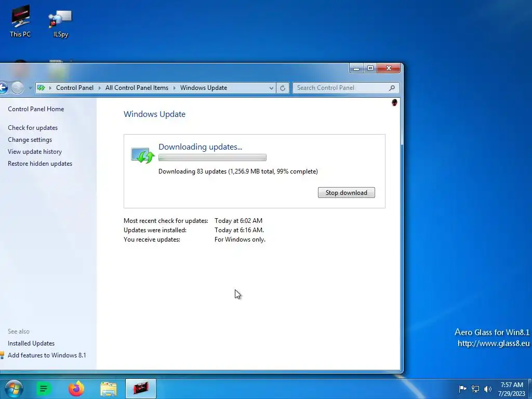Expand chevron after All Control Panel Items

[175, 88]
